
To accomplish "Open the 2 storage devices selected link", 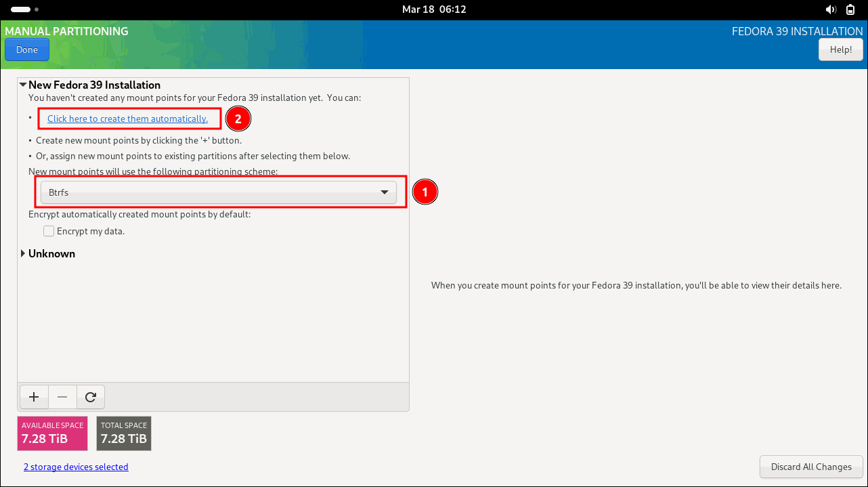I will (76, 467).
